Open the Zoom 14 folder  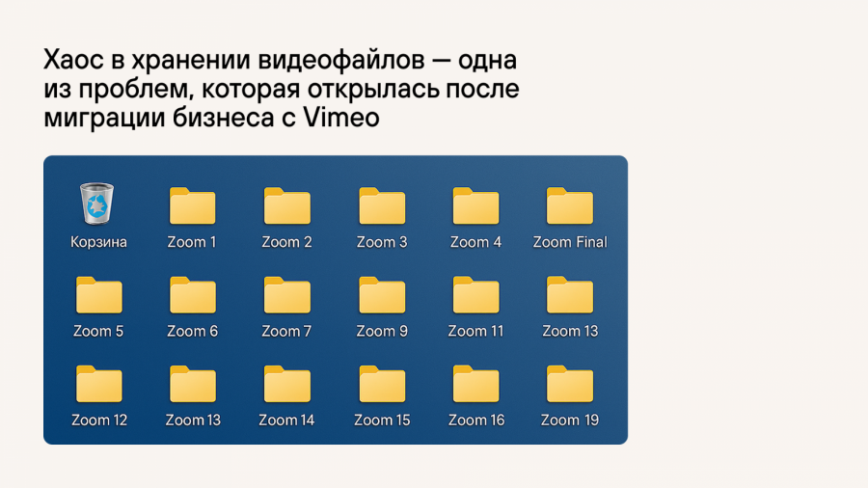click(x=286, y=384)
